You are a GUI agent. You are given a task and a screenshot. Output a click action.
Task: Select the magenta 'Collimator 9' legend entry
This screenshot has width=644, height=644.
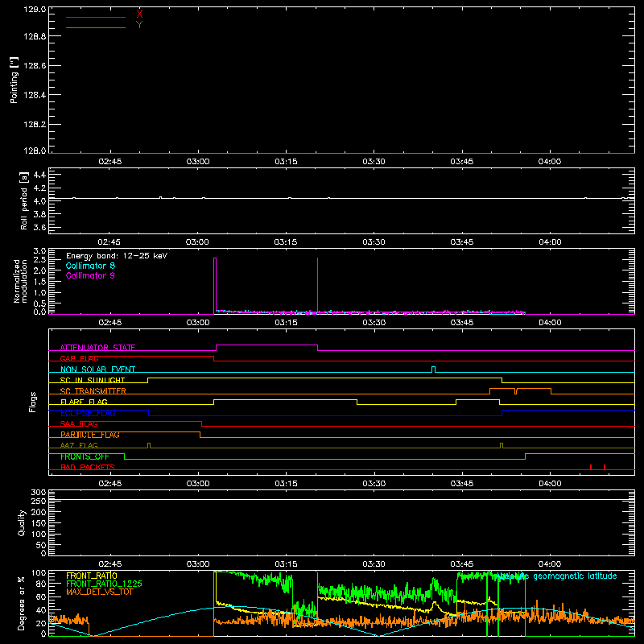coord(90,275)
